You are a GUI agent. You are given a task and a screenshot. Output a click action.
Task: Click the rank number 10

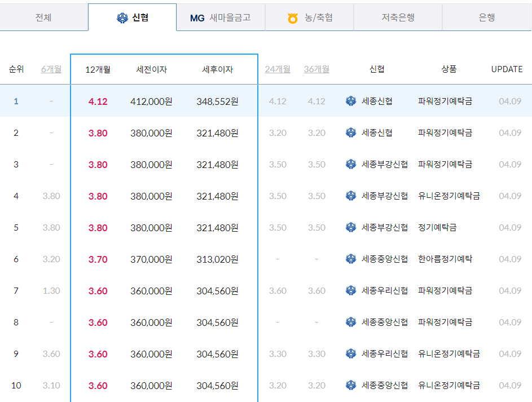[x=16, y=386]
